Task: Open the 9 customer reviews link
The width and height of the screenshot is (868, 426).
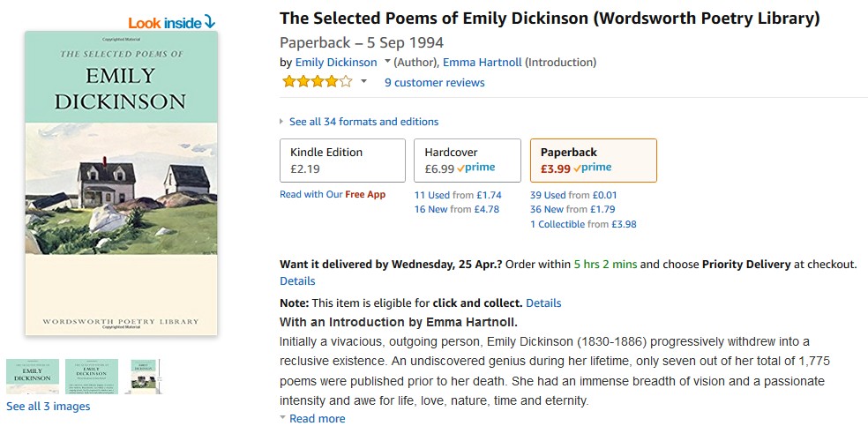Action: point(434,83)
